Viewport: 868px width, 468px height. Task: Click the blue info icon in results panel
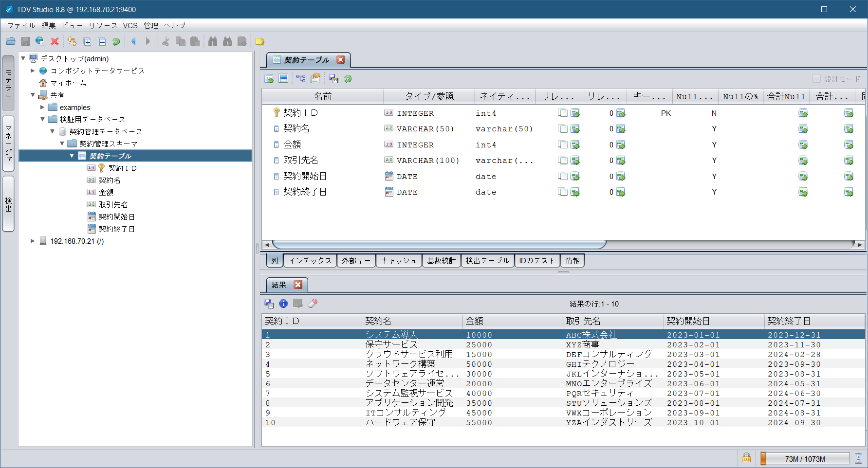(x=283, y=304)
